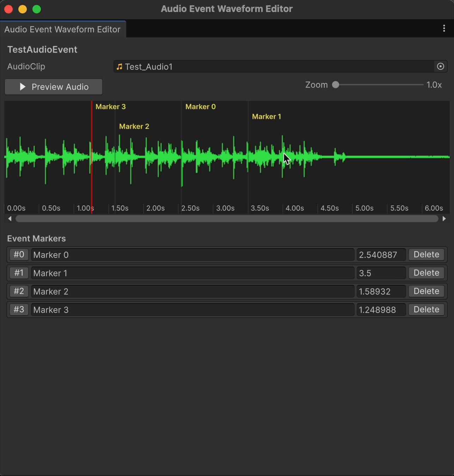Click the Zoom slider handle
The image size is (454, 476).
click(336, 85)
